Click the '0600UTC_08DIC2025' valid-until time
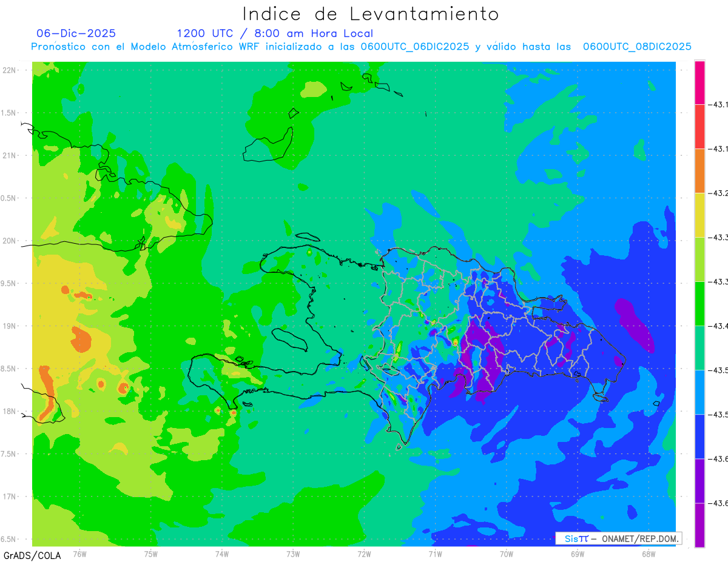This screenshot has height=562, width=728. point(637,47)
